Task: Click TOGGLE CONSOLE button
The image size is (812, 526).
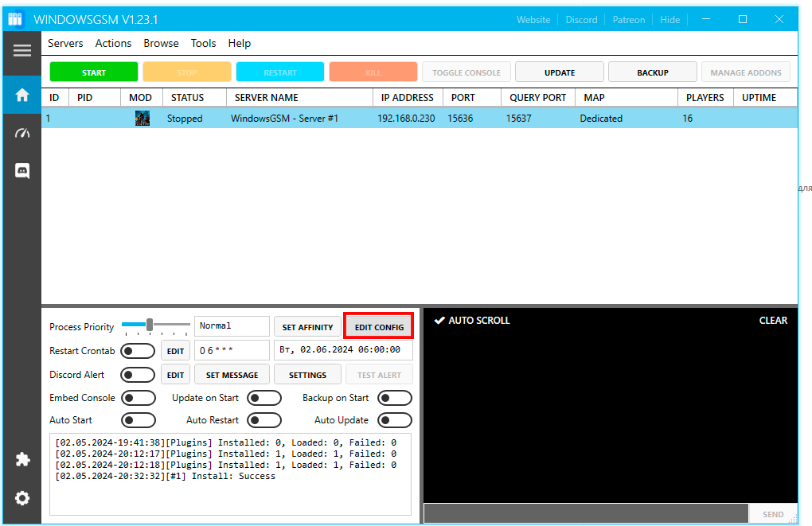Action: point(467,72)
